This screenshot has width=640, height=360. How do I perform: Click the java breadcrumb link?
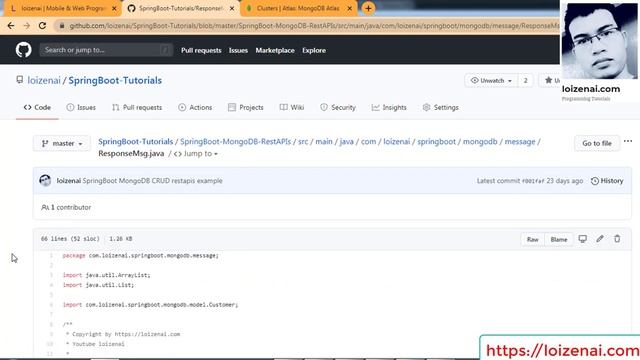(347, 142)
